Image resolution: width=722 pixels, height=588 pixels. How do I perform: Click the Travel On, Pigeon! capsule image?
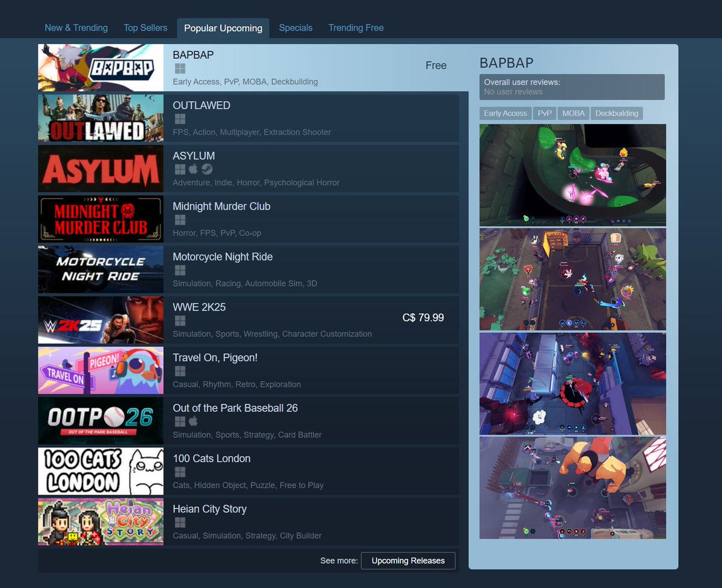point(100,370)
